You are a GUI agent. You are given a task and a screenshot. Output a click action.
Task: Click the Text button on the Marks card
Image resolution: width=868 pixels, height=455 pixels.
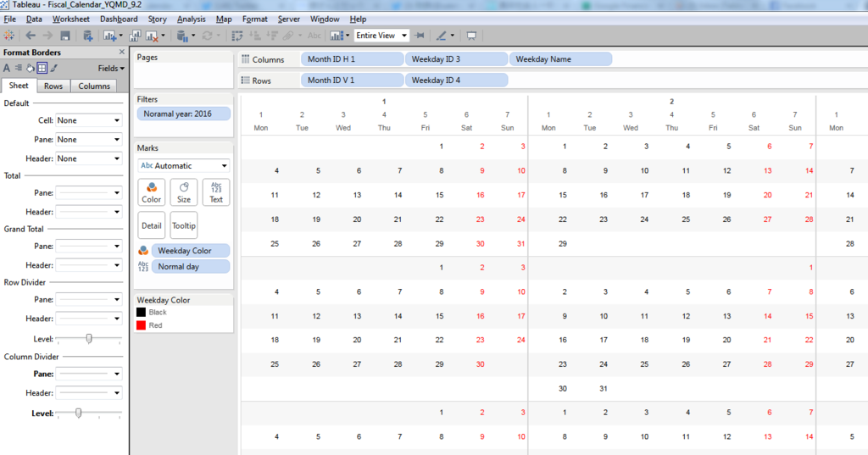pyautogui.click(x=216, y=192)
